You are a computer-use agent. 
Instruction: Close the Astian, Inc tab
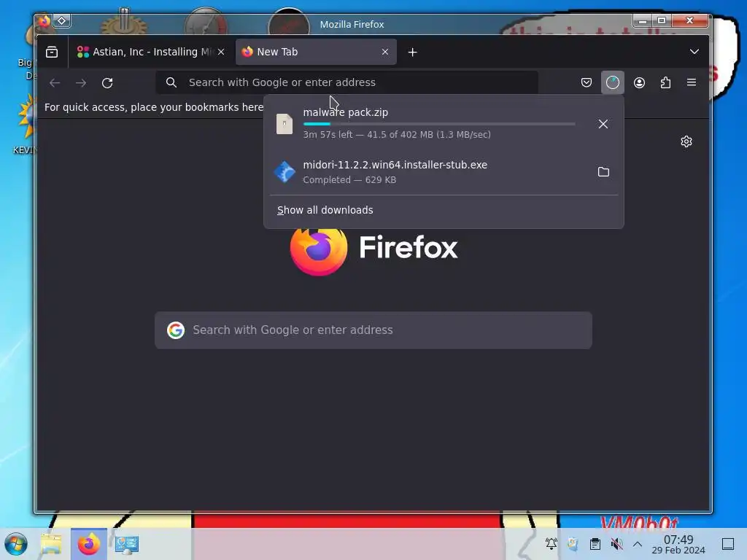click(221, 52)
